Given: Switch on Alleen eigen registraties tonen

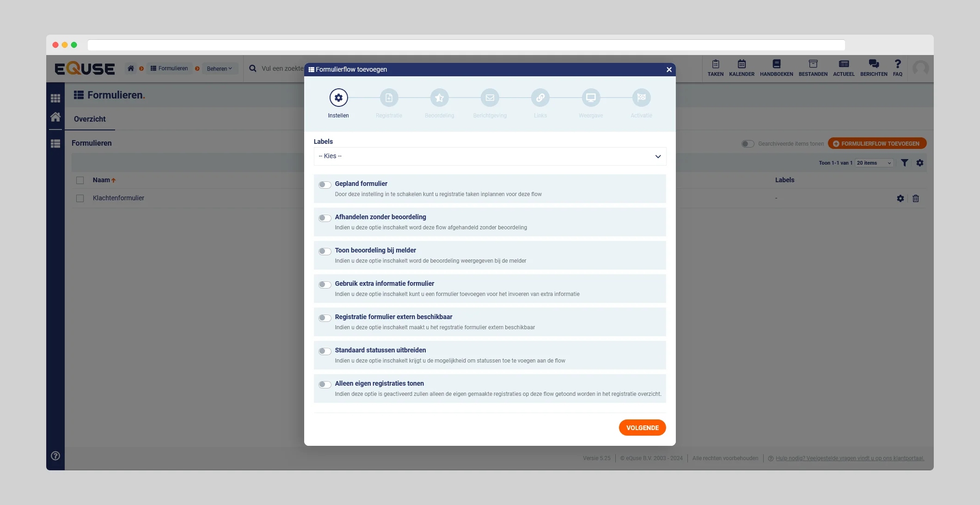Looking at the screenshot, I should pos(325,384).
